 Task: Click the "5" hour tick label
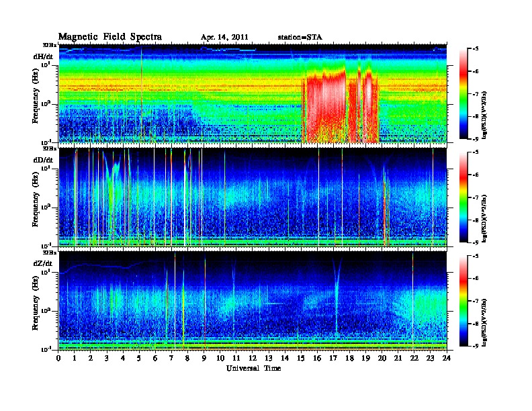coord(139,359)
